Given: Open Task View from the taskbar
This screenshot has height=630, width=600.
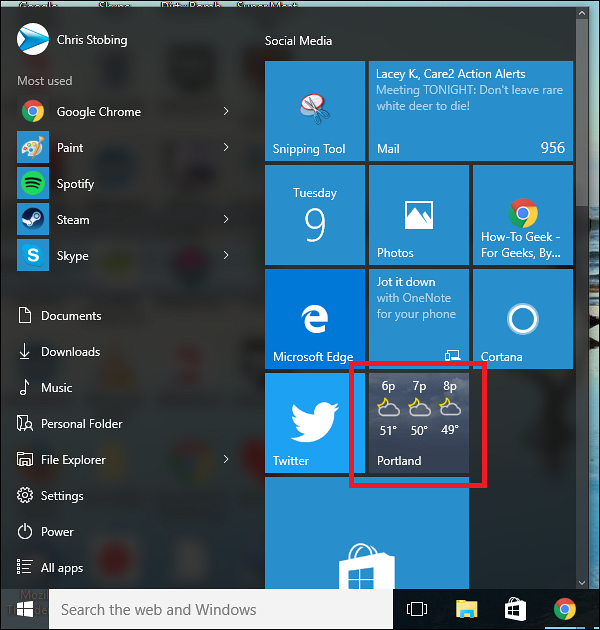Looking at the screenshot, I should pyautogui.click(x=417, y=609).
